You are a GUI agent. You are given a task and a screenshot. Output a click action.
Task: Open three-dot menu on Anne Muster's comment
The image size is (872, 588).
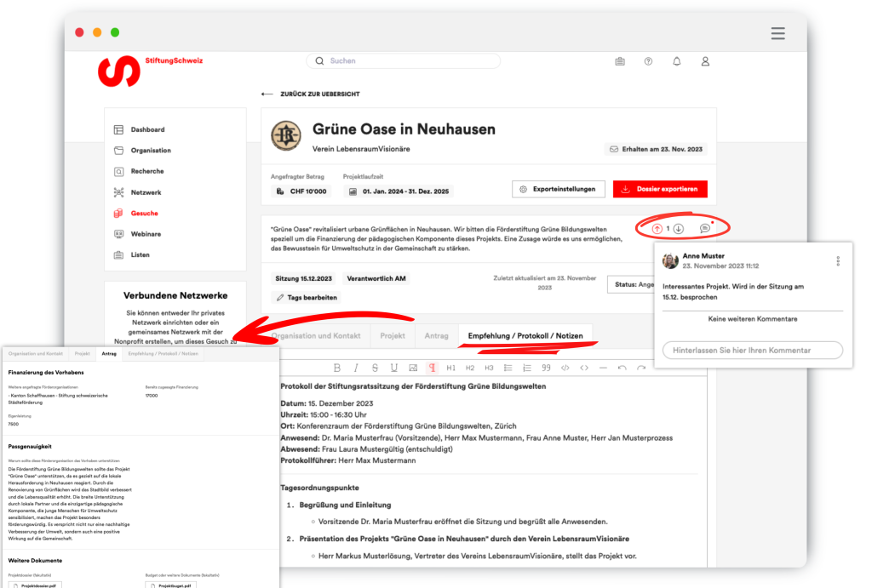click(x=838, y=261)
